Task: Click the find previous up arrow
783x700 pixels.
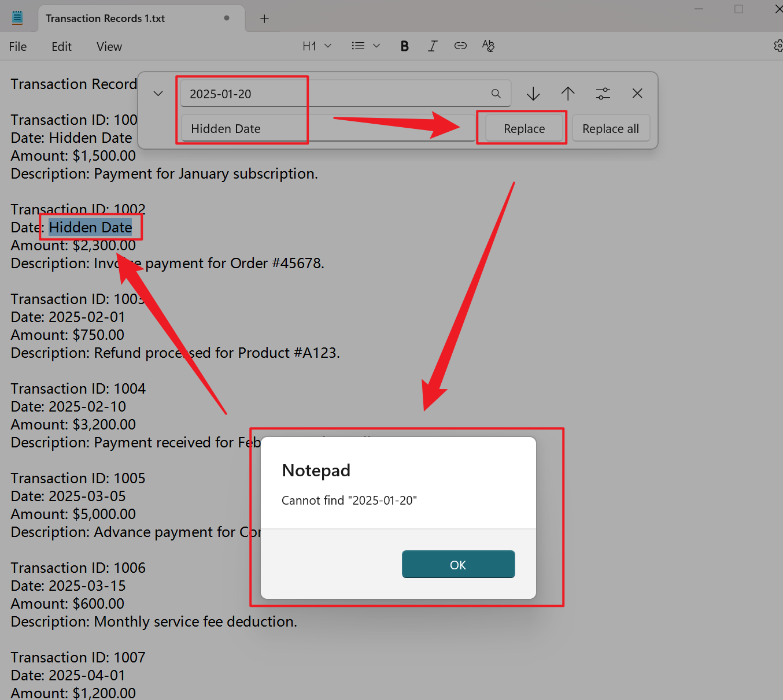Action: 568,94
